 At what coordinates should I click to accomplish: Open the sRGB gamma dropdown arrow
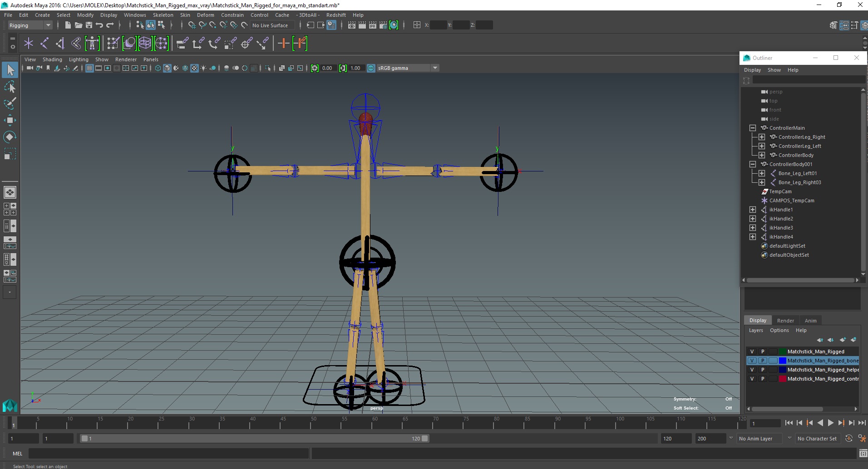[435, 68]
